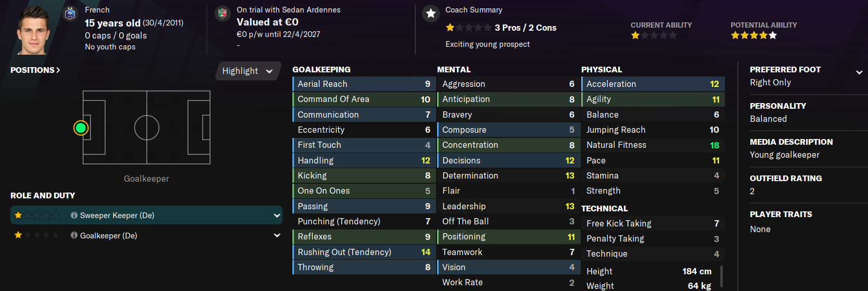This screenshot has height=291, width=868.
Task: Expand the Sweeper Keeper (De) role chevron
Action: click(x=276, y=216)
